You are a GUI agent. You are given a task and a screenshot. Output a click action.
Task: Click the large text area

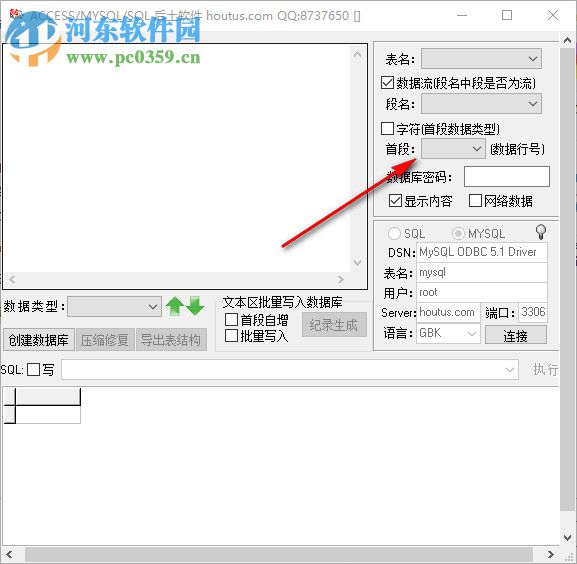pyautogui.click(x=177, y=158)
